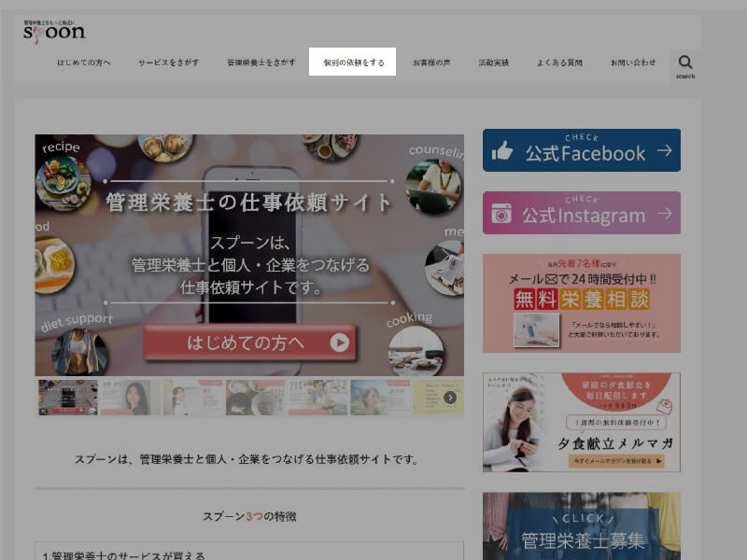Open よくある質問 in the navigation bar
Image resolution: width=747 pixels, height=560 pixels.
coord(559,63)
